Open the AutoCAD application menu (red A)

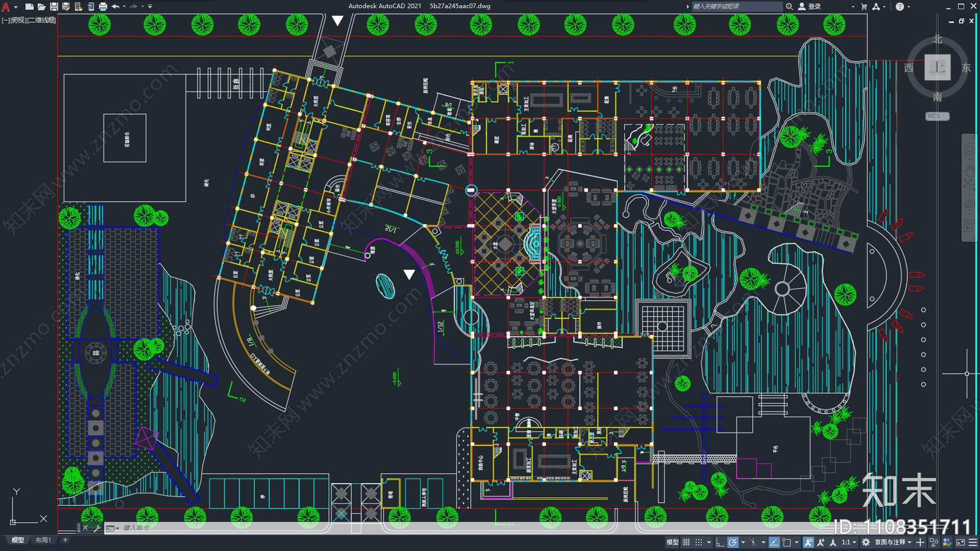click(6, 7)
